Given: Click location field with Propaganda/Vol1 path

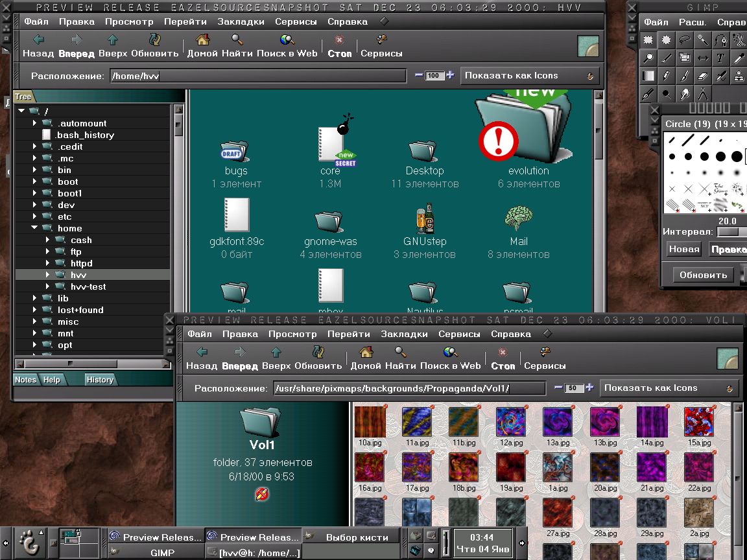Looking at the screenshot, I should 409,388.
